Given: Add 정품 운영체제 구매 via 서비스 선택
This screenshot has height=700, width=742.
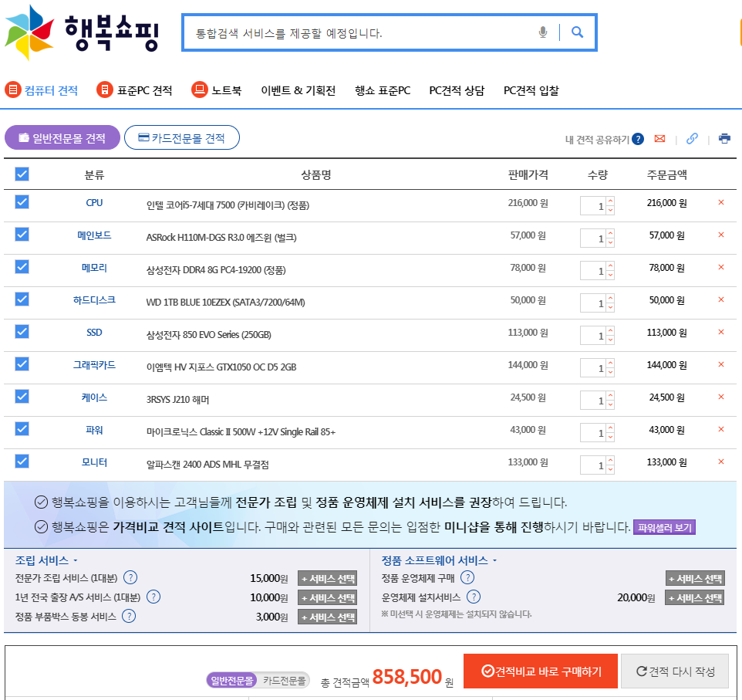Looking at the screenshot, I should (x=695, y=578).
